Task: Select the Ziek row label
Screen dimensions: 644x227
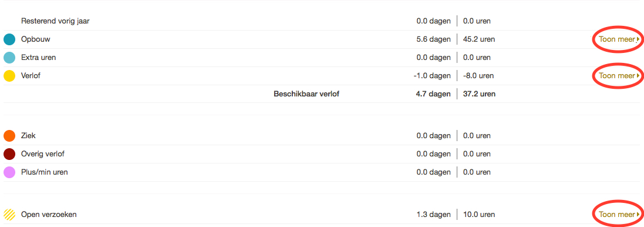Action: 28,136
